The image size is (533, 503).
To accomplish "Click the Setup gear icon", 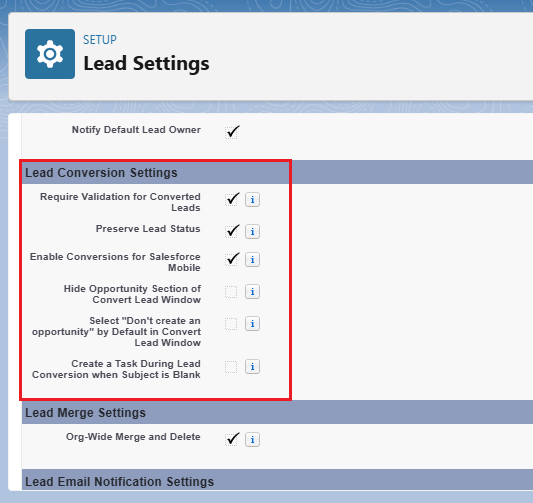I will (x=50, y=54).
